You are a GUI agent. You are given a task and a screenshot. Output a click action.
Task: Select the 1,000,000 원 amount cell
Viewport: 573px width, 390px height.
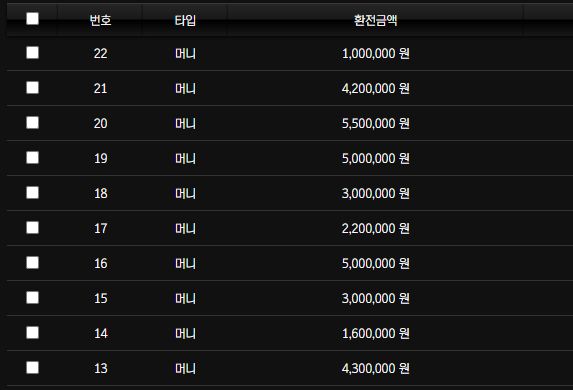coord(375,54)
